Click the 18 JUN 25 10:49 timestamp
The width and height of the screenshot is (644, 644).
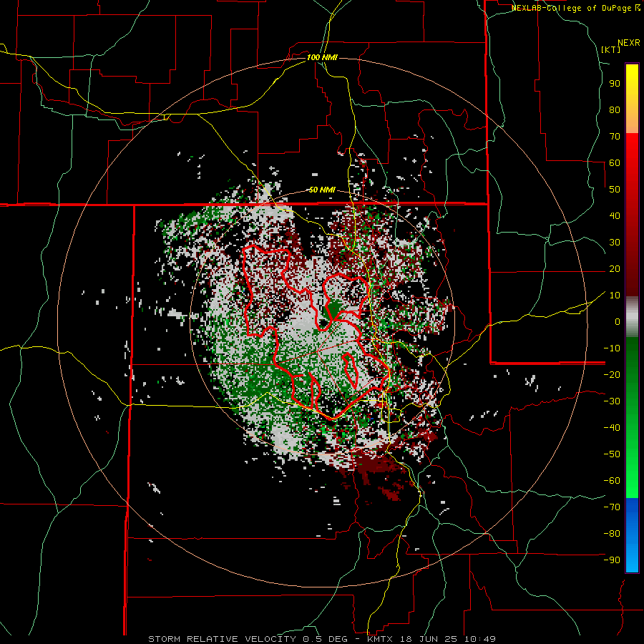(x=447, y=639)
